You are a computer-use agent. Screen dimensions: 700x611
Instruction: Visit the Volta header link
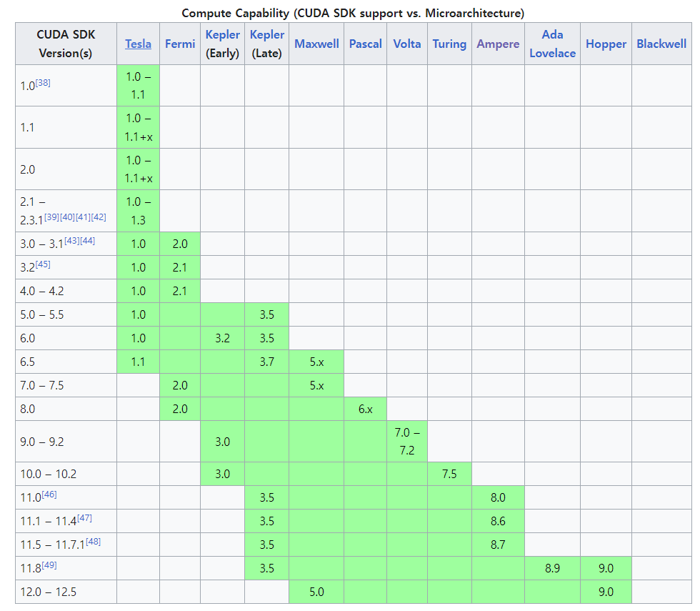(406, 44)
